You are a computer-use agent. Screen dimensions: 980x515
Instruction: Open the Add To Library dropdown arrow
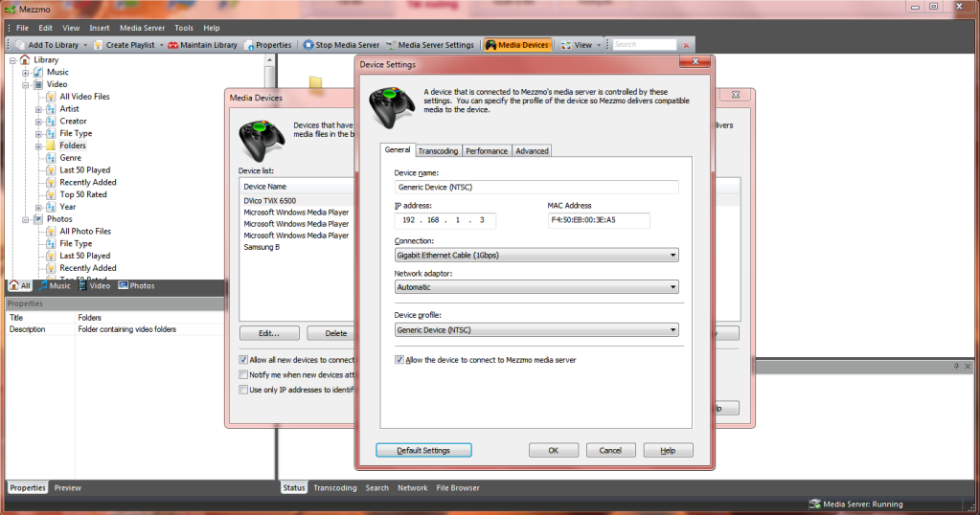pos(85,46)
